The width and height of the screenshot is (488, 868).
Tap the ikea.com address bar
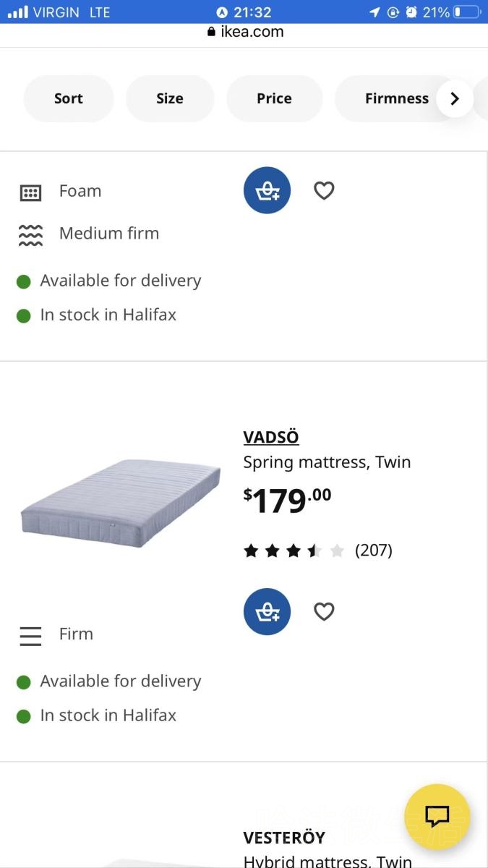pyautogui.click(x=244, y=32)
